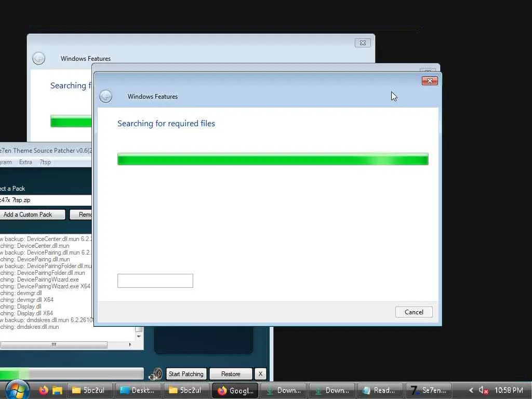This screenshot has width=532, height=399.
Task: Select log line 'devmgr.dll X64'
Action: pos(26,300)
